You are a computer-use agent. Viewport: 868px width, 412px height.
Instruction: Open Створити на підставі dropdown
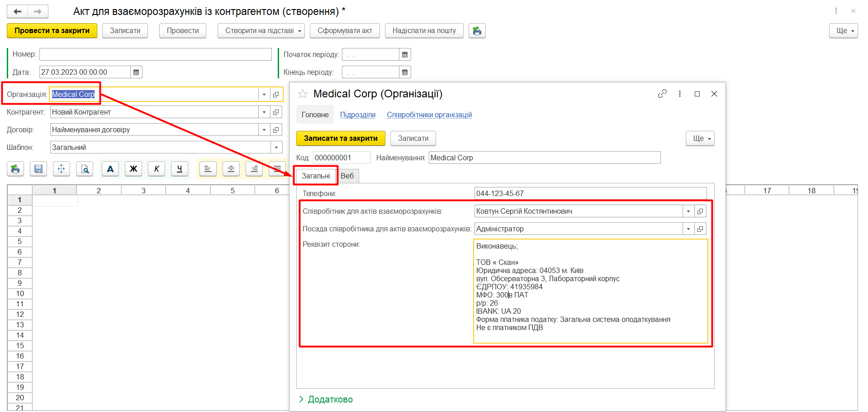click(x=261, y=31)
